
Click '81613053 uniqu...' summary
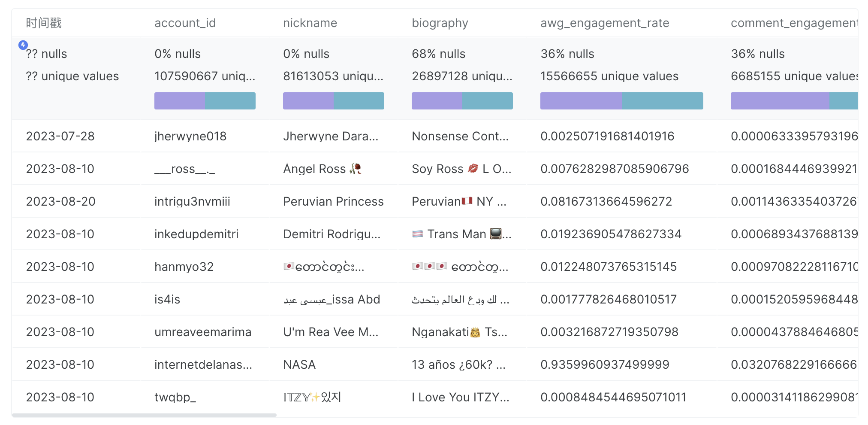tap(333, 76)
